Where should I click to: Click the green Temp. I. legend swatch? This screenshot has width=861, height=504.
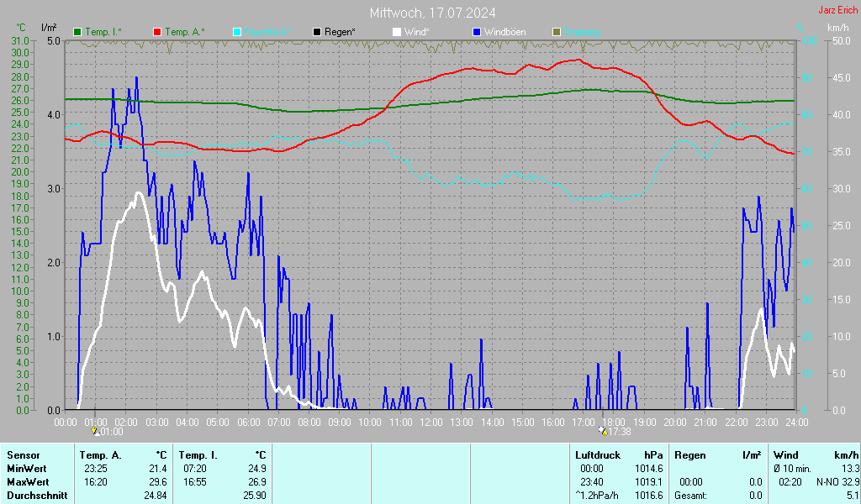pyautogui.click(x=77, y=32)
